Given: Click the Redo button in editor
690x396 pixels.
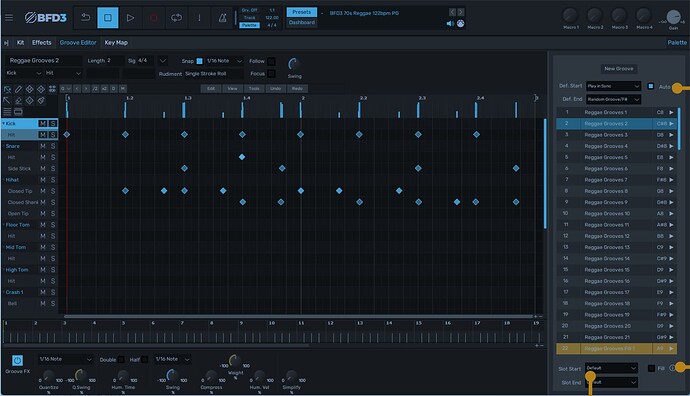Looking at the screenshot, I should coord(297,88).
